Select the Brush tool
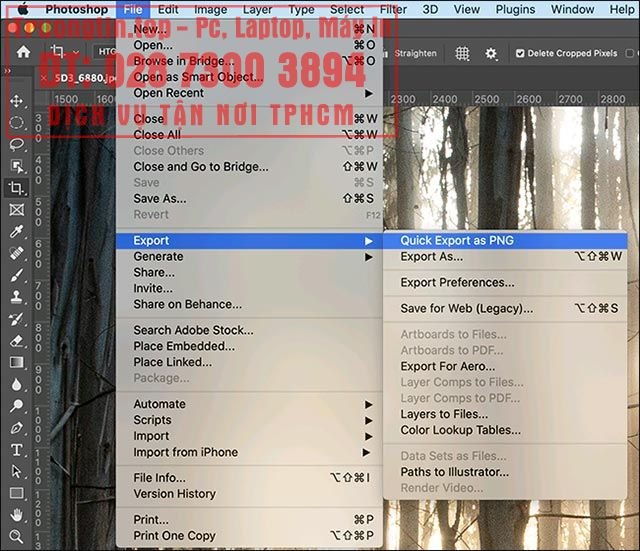 click(16, 275)
